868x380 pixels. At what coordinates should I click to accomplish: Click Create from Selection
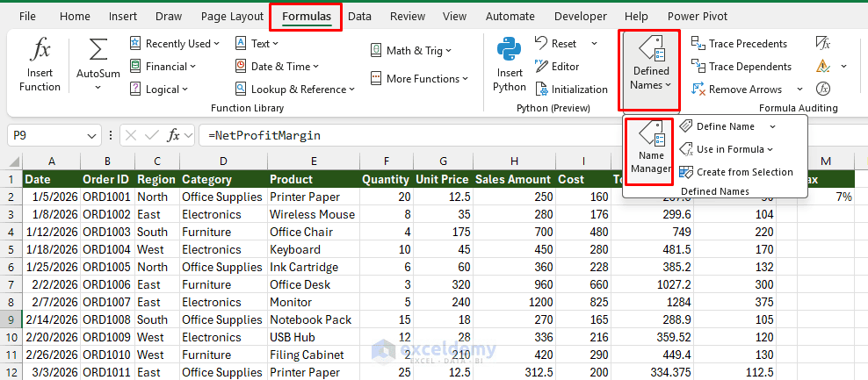(x=735, y=172)
